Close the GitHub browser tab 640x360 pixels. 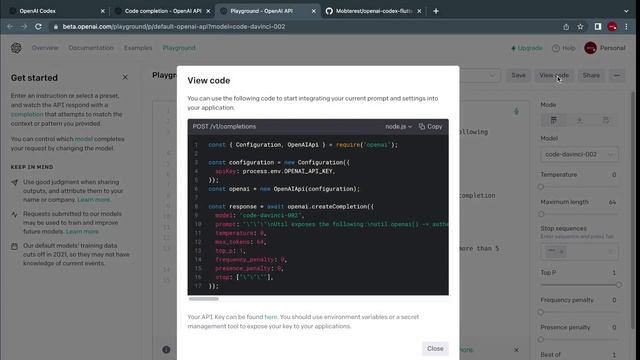[419, 11]
